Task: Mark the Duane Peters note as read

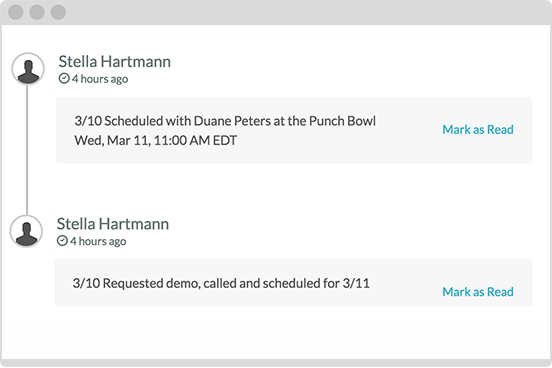Action: 478,130
